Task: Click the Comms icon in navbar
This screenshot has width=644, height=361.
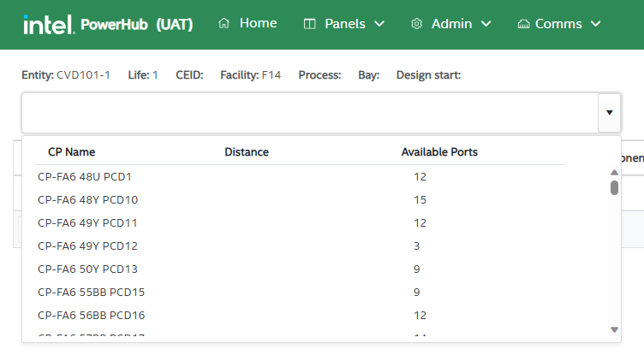Action: [524, 24]
